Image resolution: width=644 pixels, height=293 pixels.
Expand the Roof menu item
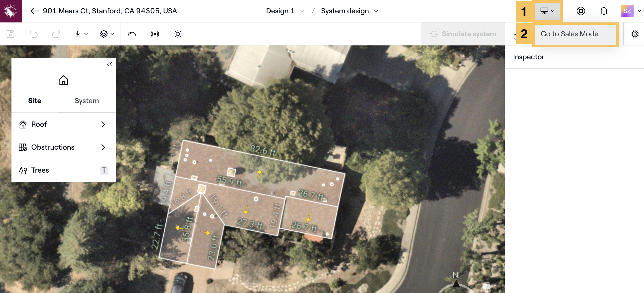click(x=63, y=124)
